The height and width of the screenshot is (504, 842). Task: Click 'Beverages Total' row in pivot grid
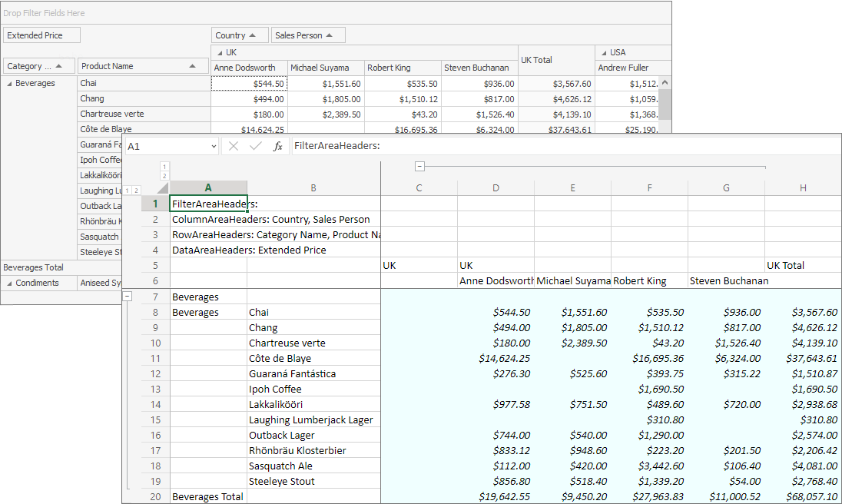(61, 267)
